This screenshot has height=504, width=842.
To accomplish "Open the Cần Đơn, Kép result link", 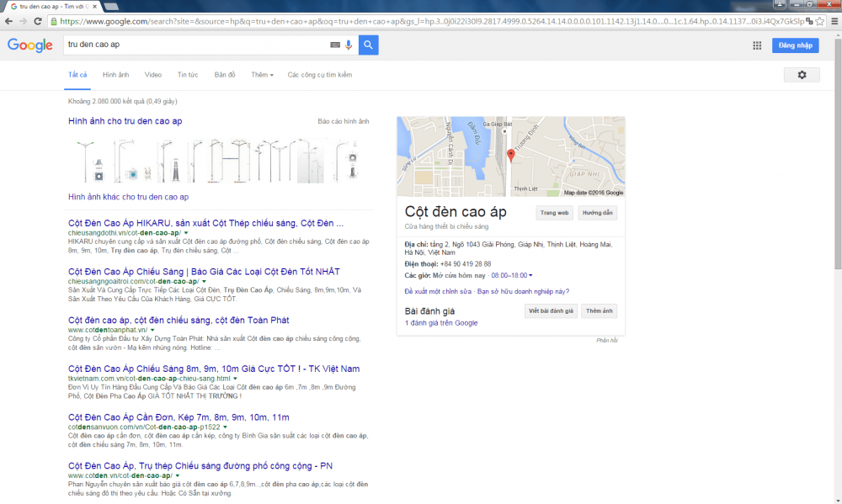I will tap(179, 417).
